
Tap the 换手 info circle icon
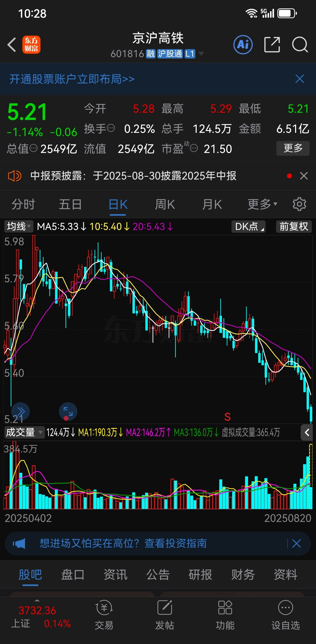click(111, 128)
